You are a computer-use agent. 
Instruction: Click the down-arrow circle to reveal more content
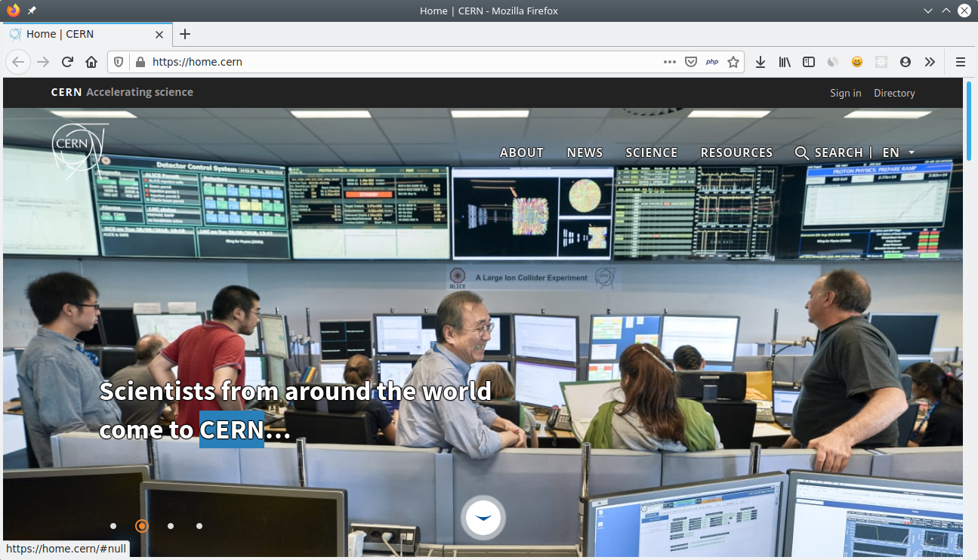click(483, 518)
